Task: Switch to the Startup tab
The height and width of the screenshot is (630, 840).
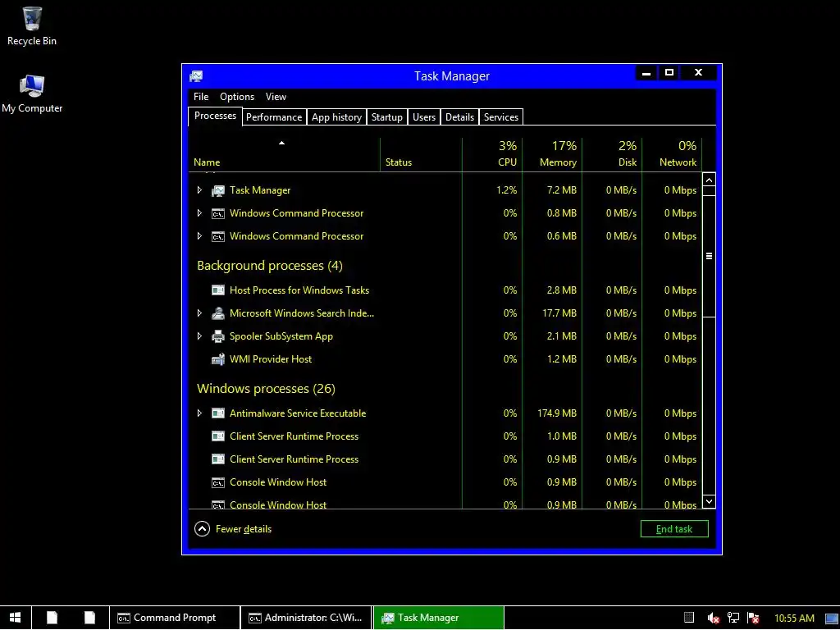Action: coord(387,117)
